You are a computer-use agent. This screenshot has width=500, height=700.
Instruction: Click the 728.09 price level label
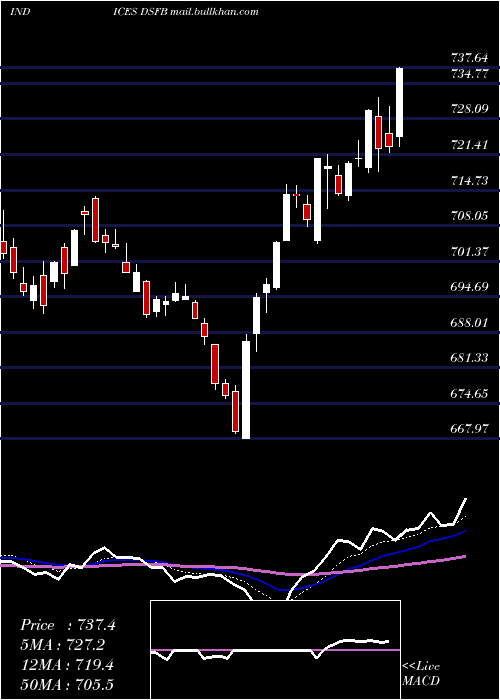click(470, 108)
